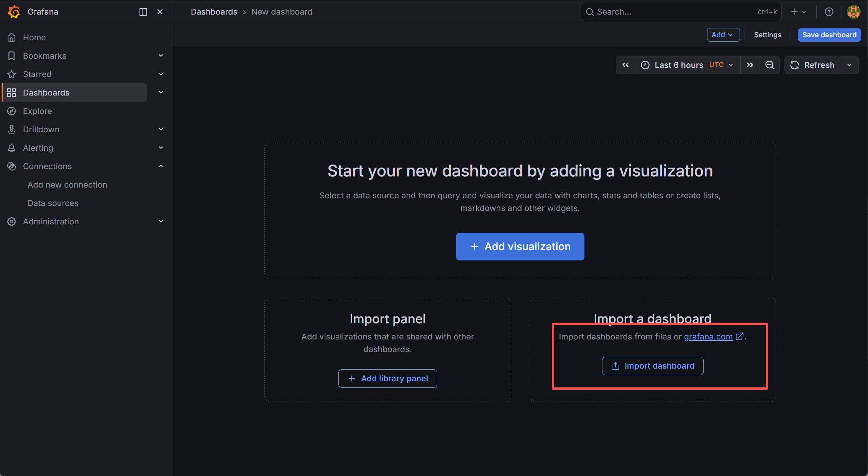Open the user profile avatar
Image resolution: width=868 pixels, height=476 pixels.
[853, 12]
